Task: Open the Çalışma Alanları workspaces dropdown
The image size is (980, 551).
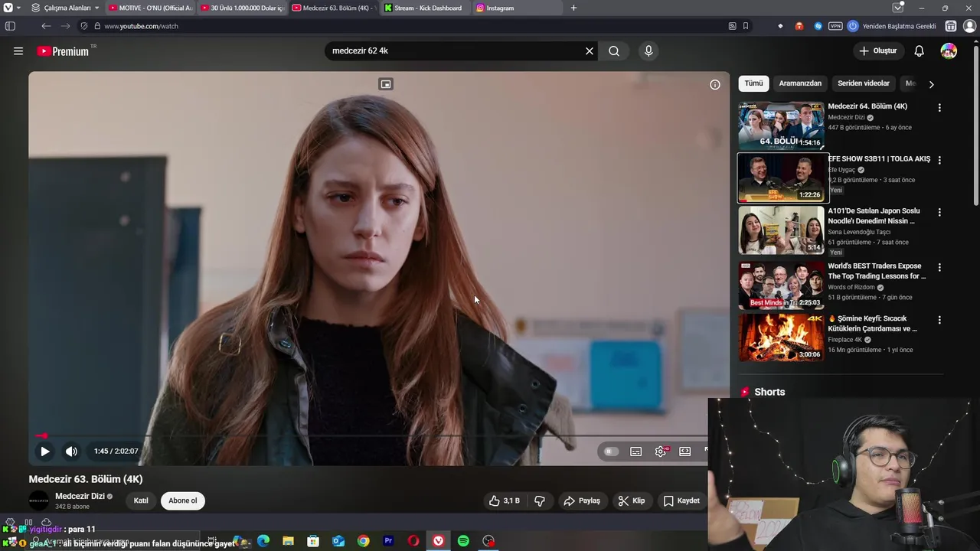Action: (x=65, y=8)
